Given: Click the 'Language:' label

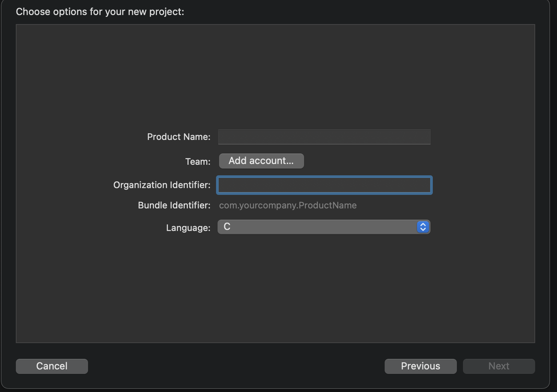Looking at the screenshot, I should click(188, 228).
